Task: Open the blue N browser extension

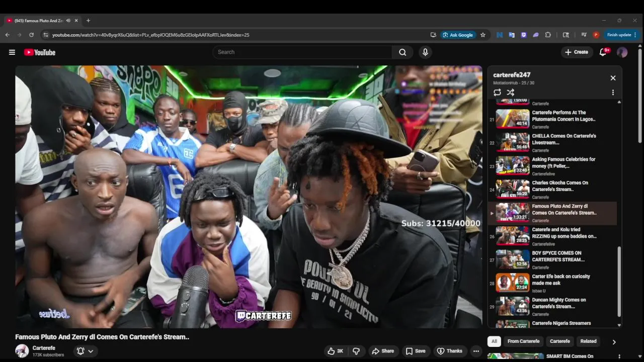Action: coord(500,35)
